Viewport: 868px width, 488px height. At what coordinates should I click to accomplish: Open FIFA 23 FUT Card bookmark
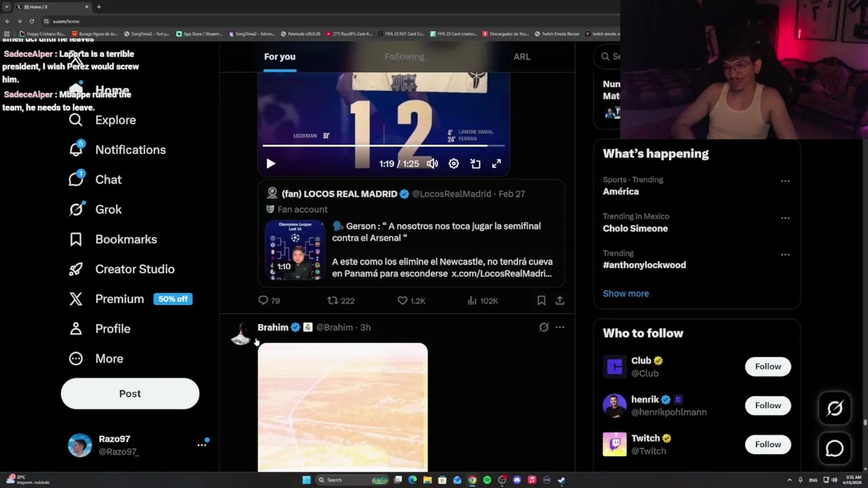click(x=401, y=33)
